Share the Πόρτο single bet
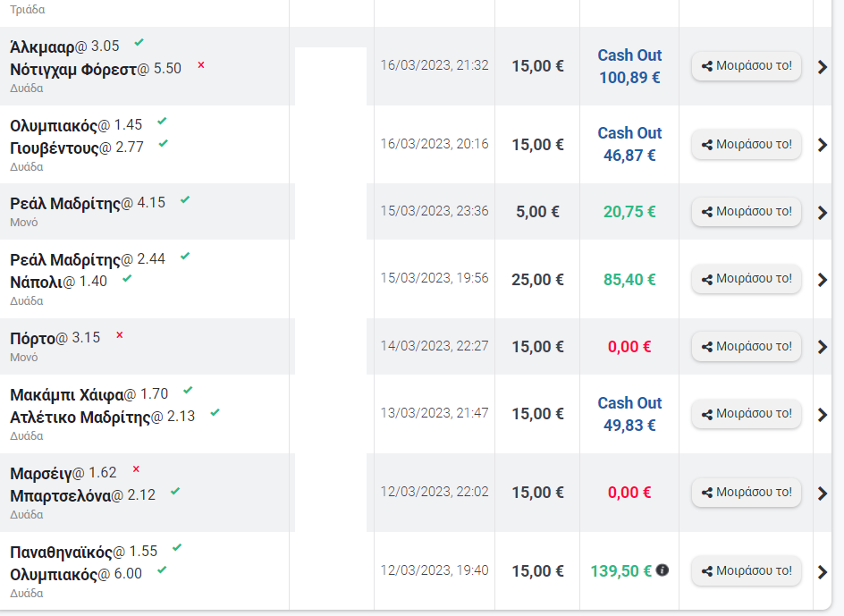Screen dimensions: 844x616 point(746,346)
